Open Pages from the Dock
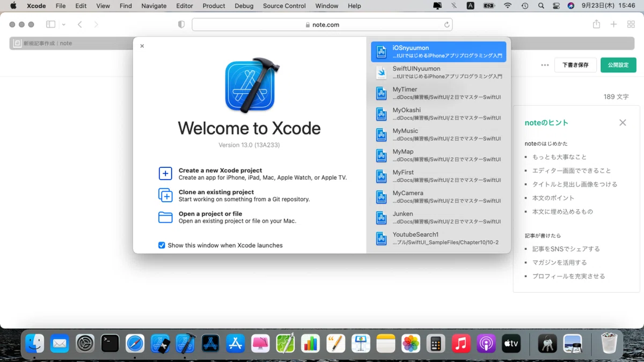This screenshot has height=362, width=644. 335,343
